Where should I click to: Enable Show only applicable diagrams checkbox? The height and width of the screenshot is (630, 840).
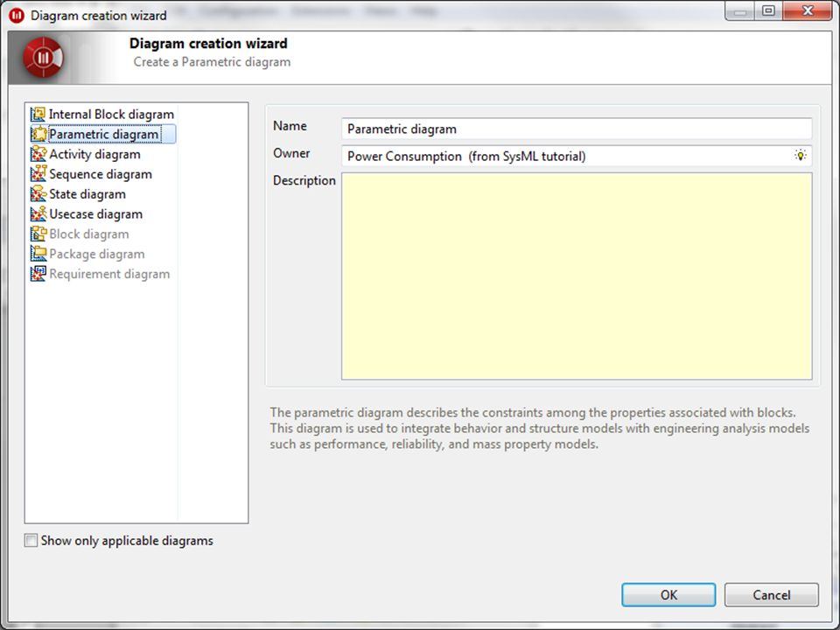coord(31,540)
